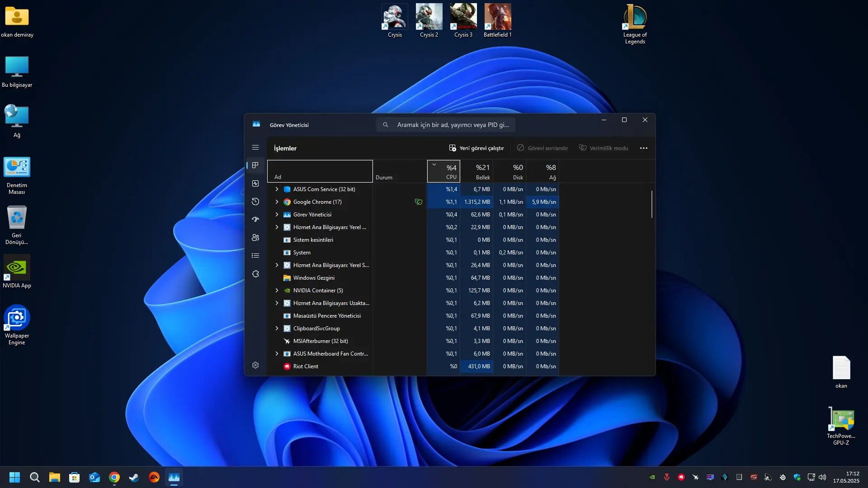The width and height of the screenshot is (868, 488).
Task: Sort processes by Durum column
Action: pos(400,171)
